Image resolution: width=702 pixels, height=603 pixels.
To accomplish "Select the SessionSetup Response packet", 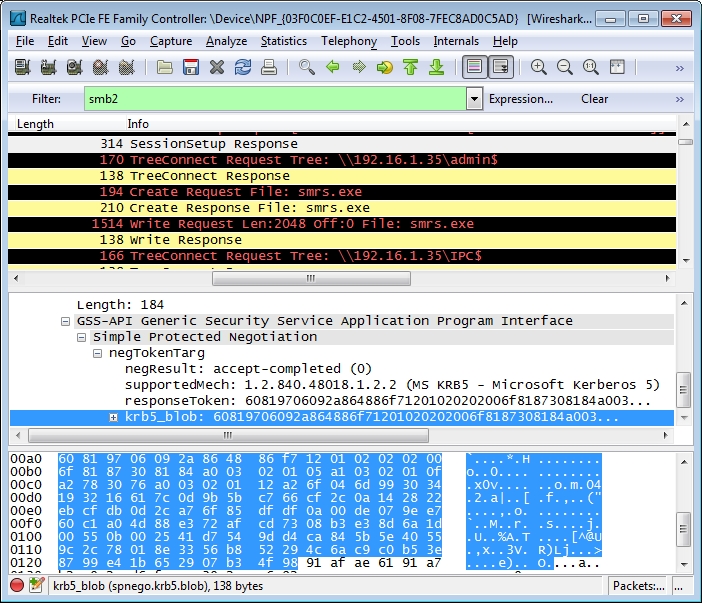I will coord(342,144).
